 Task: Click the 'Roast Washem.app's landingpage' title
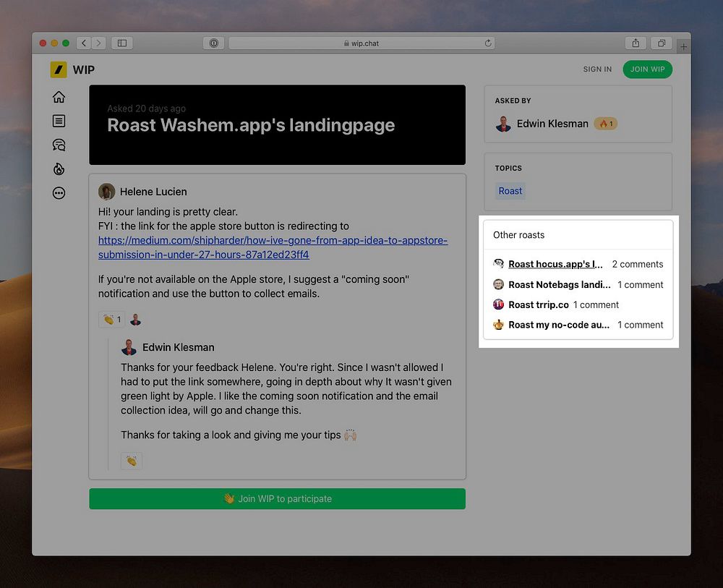click(251, 125)
